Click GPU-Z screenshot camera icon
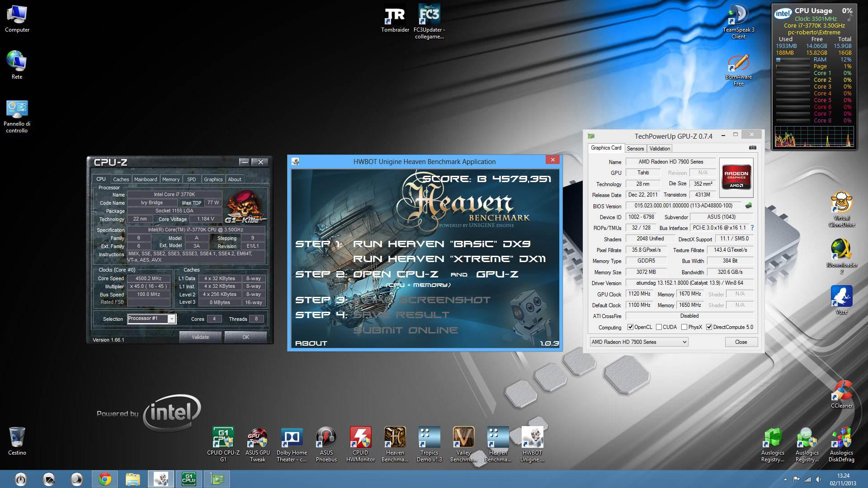868x488 pixels. click(x=752, y=148)
